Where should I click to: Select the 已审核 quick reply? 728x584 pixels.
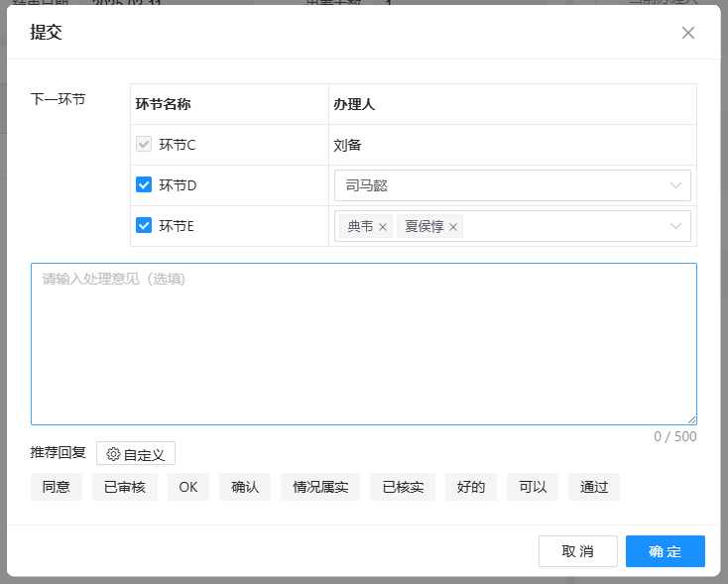tap(125, 487)
